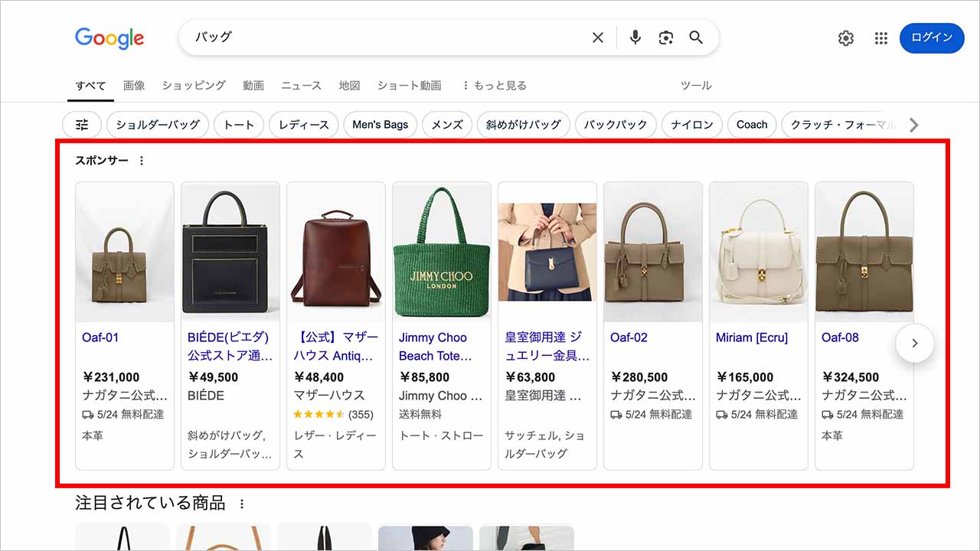Click the Oaf-01 product title link
980x551 pixels.
tap(100, 337)
